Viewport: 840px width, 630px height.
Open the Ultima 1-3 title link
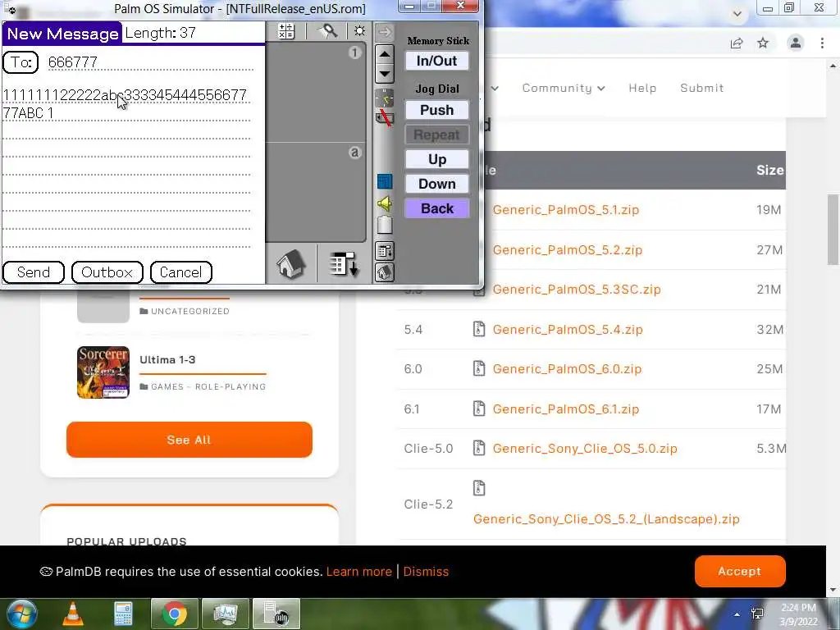[x=167, y=359]
